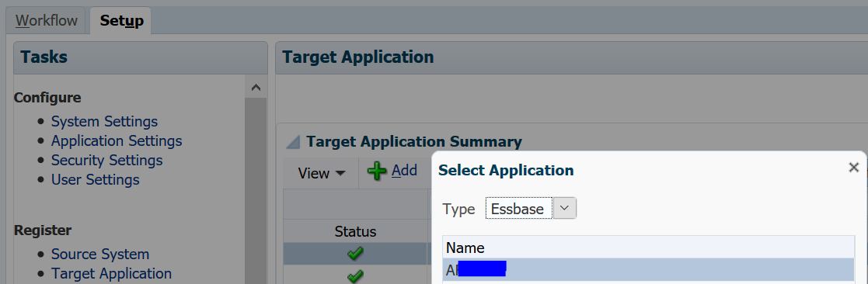Viewport: 868px width, 284px height.
Task: Select the first application name row
Action: pos(648,269)
